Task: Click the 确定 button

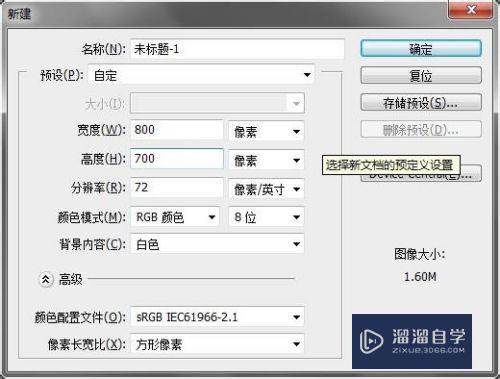Action: point(421,49)
